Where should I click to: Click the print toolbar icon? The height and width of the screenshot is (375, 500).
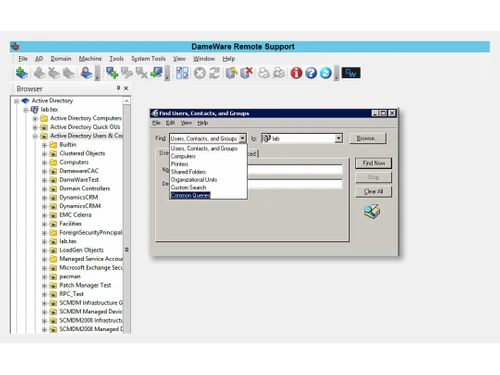point(264,73)
